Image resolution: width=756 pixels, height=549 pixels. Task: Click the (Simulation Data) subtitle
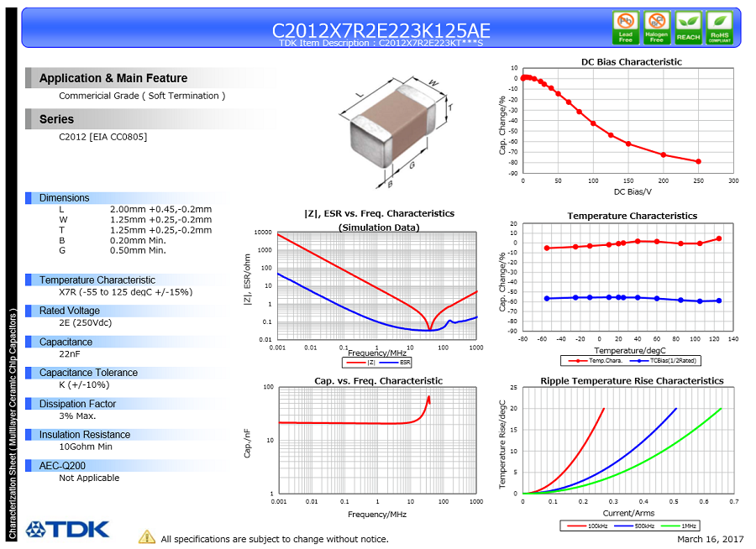[x=379, y=227]
